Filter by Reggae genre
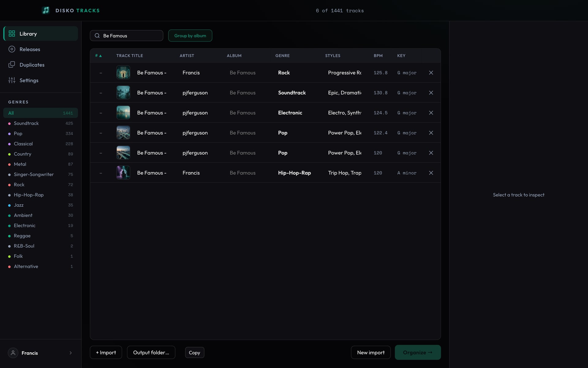The width and height of the screenshot is (588, 368). pos(40,236)
